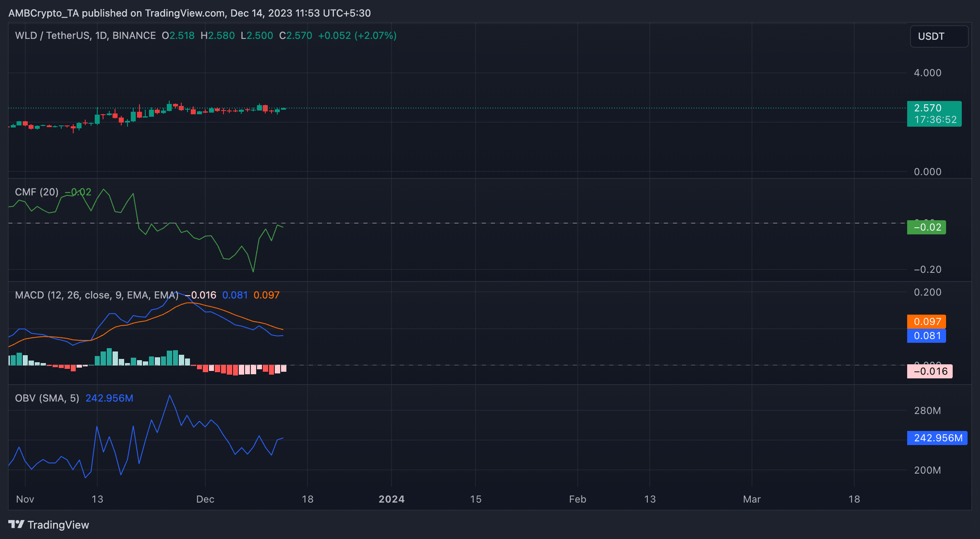The height and width of the screenshot is (539, 980).
Task: Click the orange 0.097 signal axis tag
Action: [x=927, y=322]
